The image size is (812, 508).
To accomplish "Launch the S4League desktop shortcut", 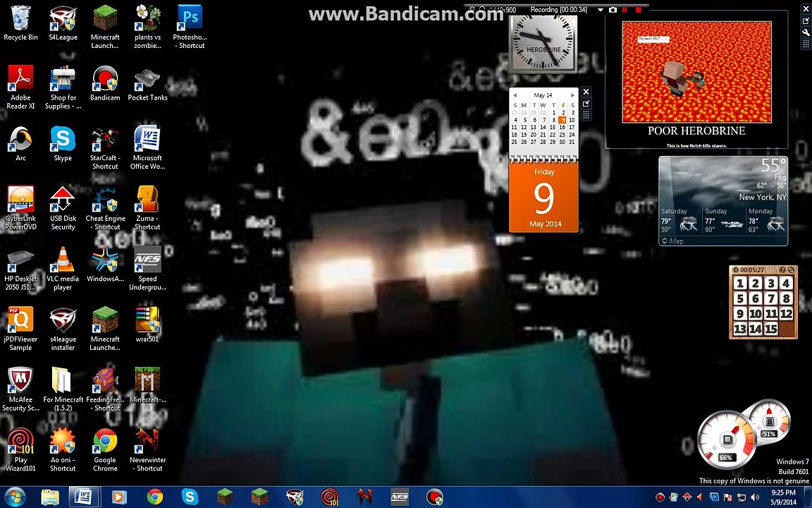I will (x=63, y=23).
